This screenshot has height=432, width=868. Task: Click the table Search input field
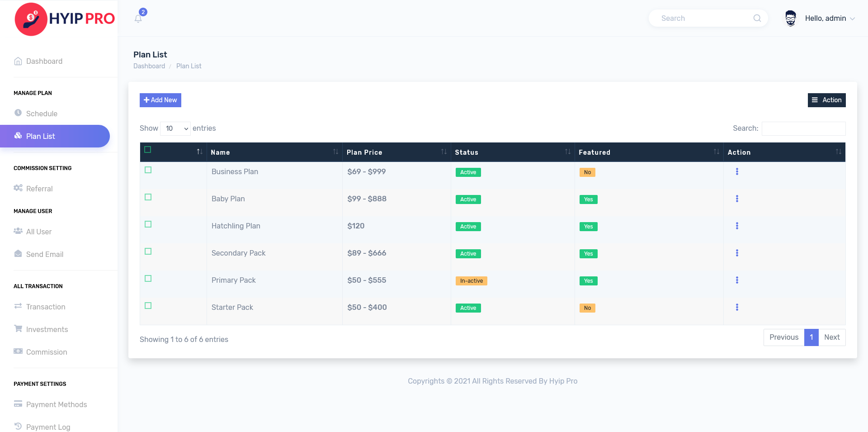click(x=803, y=128)
